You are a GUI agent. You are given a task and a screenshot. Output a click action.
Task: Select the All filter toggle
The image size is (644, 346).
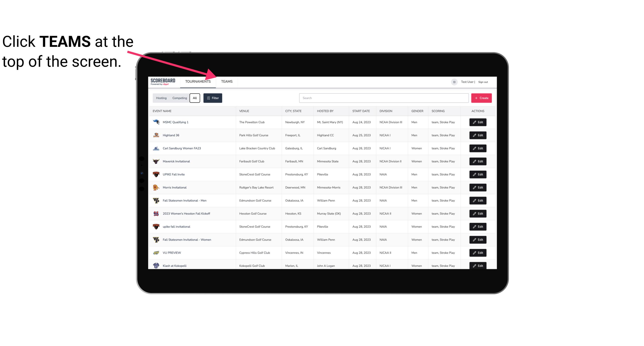(195, 98)
